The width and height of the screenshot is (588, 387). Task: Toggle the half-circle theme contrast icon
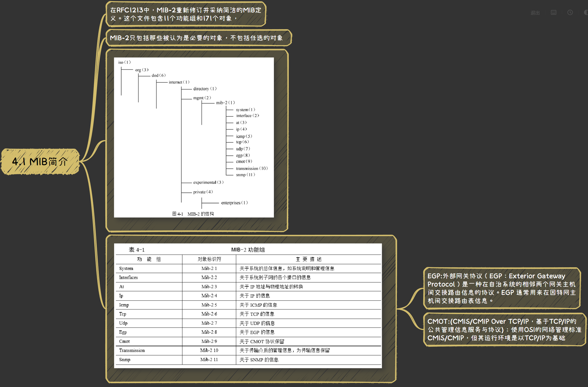pyautogui.click(x=586, y=12)
